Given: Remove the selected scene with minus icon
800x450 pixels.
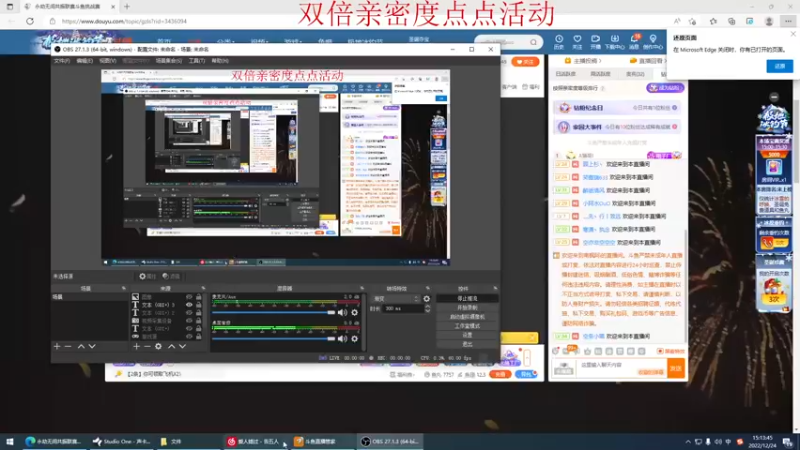Looking at the screenshot, I should tap(68, 346).
